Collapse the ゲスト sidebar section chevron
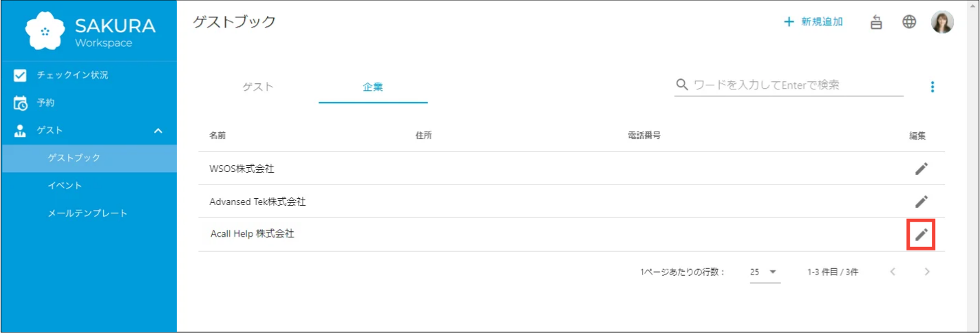 click(158, 130)
